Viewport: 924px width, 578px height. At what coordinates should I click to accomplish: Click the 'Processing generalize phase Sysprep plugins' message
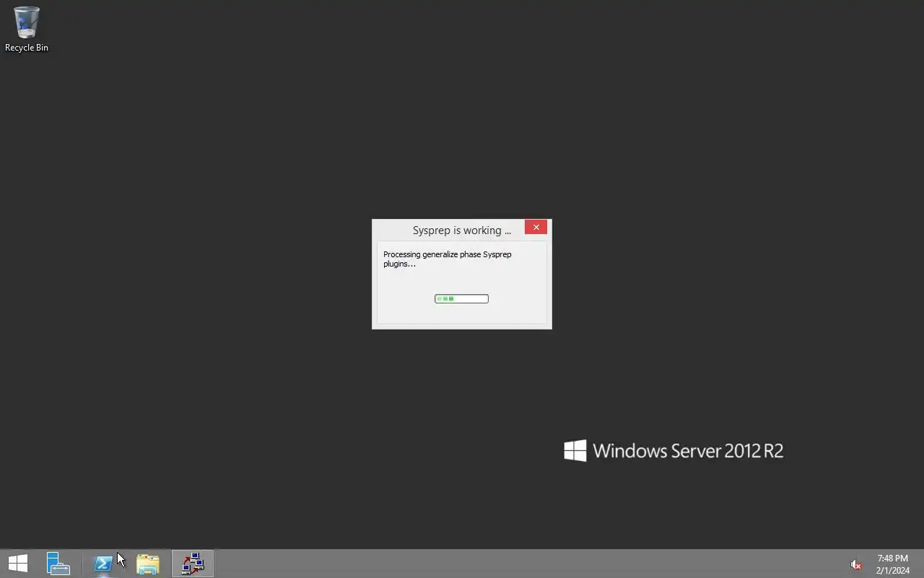pyautogui.click(x=448, y=259)
